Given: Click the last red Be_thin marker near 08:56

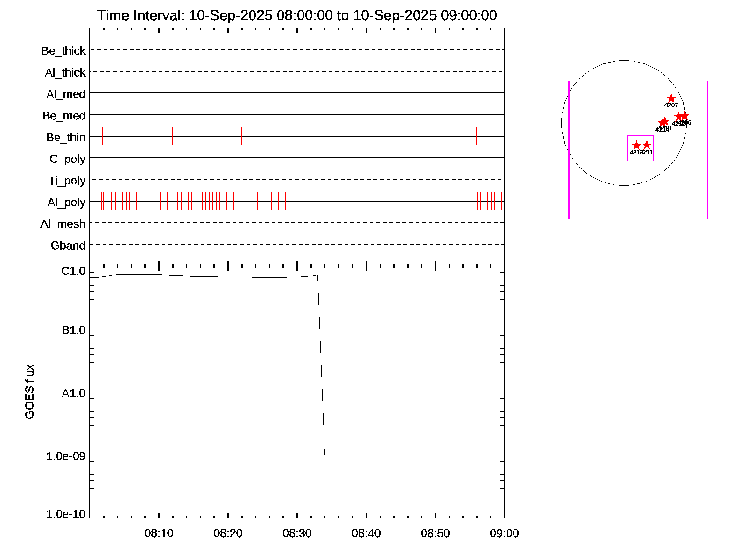Looking at the screenshot, I should (x=476, y=135).
